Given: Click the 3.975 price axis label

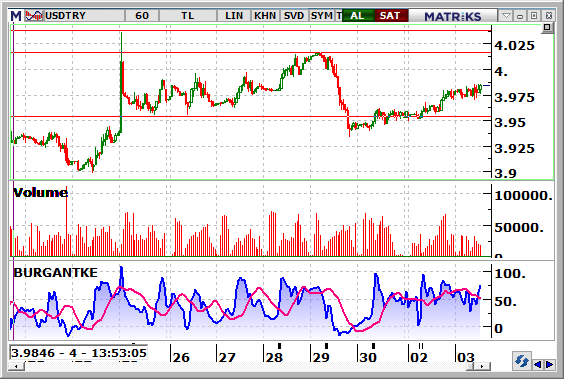Looking at the screenshot, I should pyautogui.click(x=514, y=97).
